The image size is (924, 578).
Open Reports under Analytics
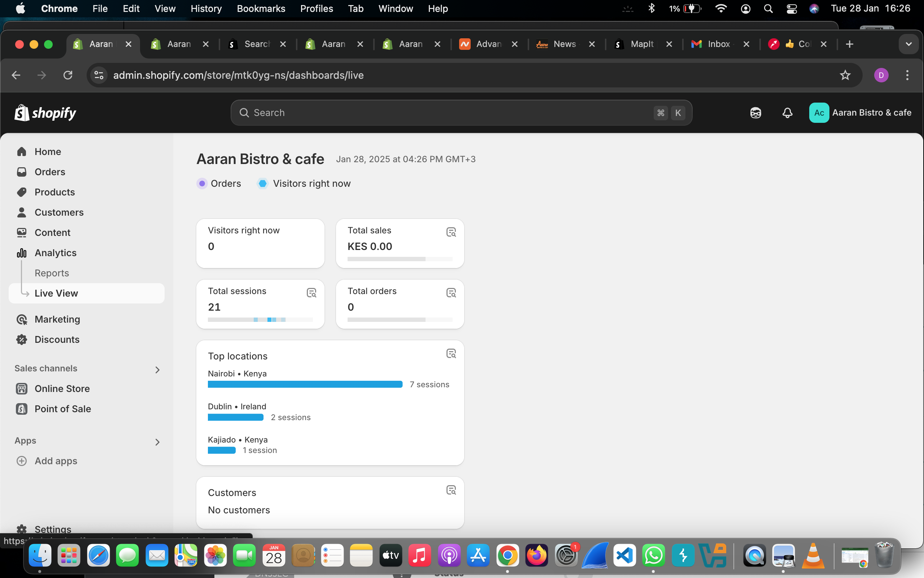click(52, 273)
